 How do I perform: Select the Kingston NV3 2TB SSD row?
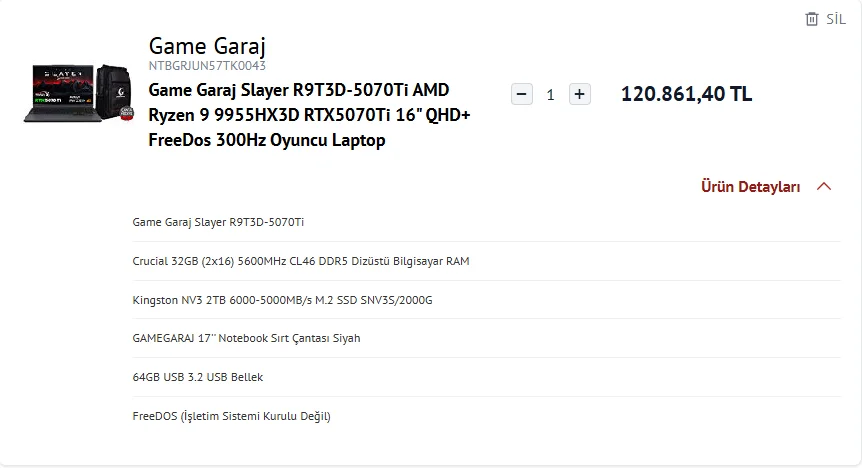[486, 300]
